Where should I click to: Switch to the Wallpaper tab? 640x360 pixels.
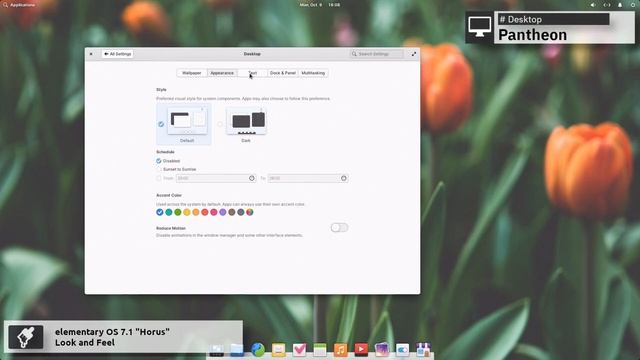pos(191,73)
